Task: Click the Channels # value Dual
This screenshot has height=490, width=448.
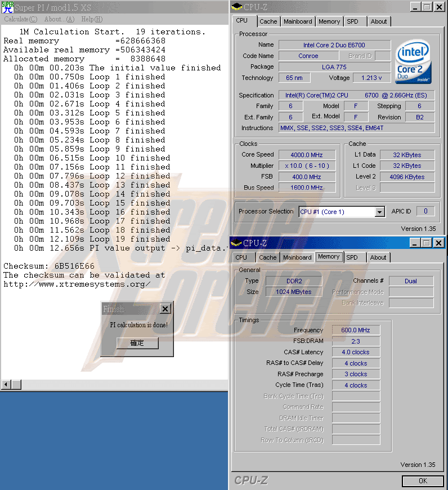Action: 411,281
